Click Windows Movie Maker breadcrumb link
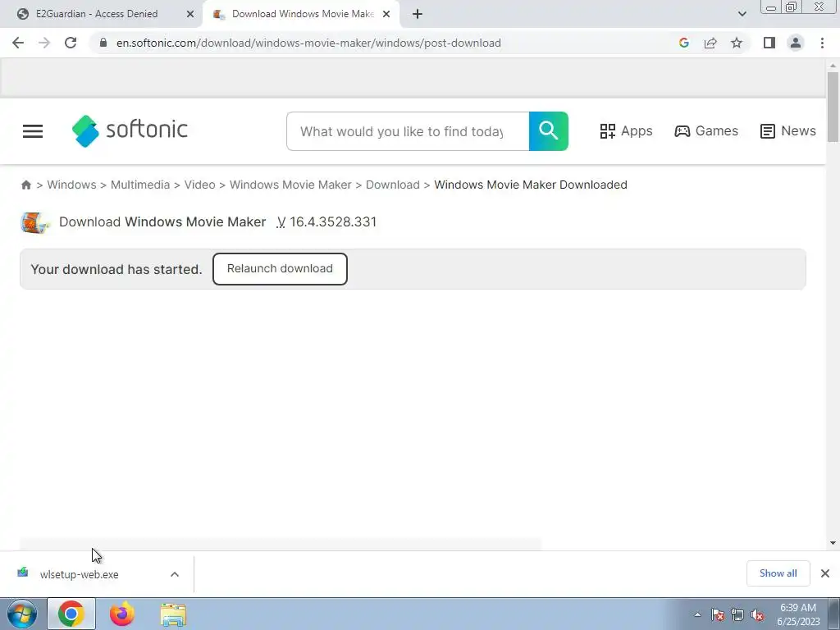This screenshot has height=630, width=840. (290, 185)
